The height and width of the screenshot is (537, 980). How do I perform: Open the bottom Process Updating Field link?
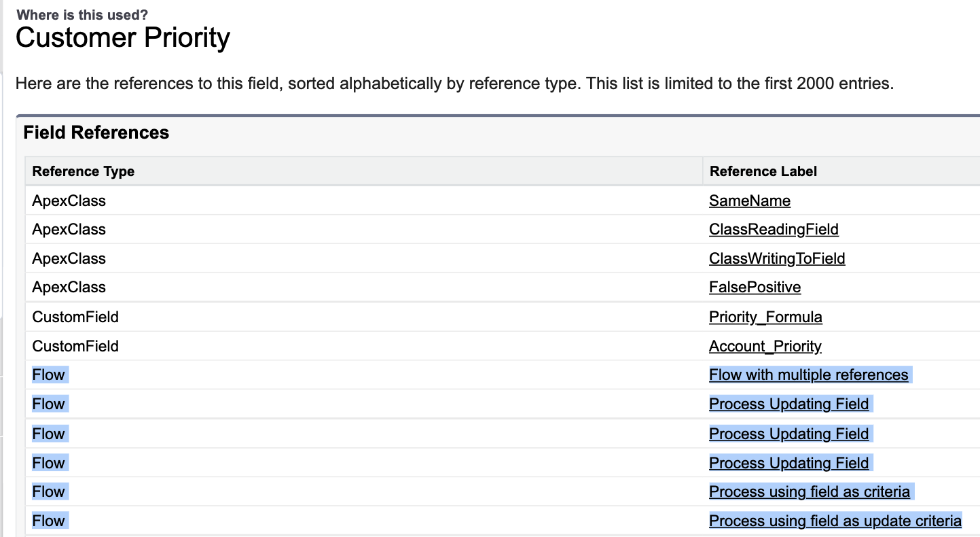coord(788,463)
